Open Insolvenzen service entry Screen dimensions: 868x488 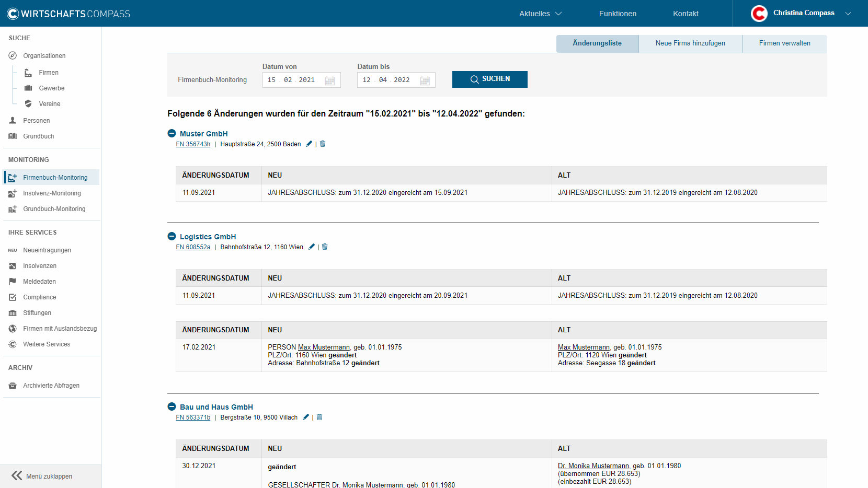[40, 266]
